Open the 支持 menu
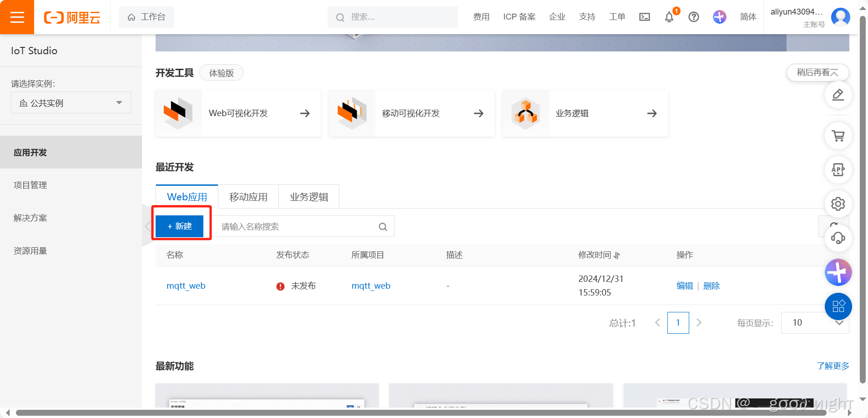 (x=587, y=17)
